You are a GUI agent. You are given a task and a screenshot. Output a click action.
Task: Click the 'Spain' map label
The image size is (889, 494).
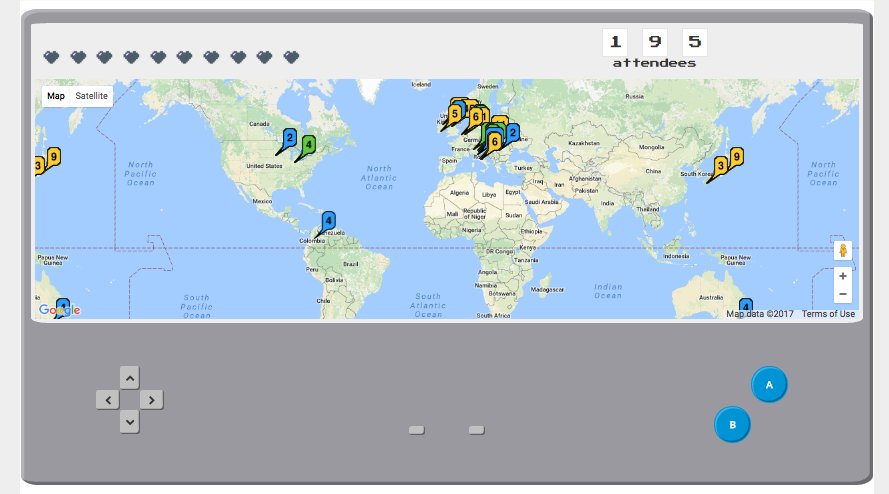click(449, 161)
